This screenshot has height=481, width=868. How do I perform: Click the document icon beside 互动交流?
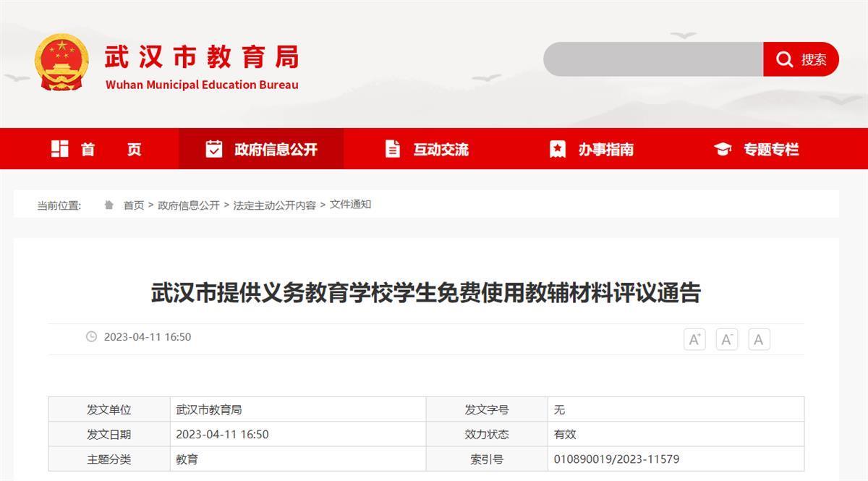coord(392,149)
